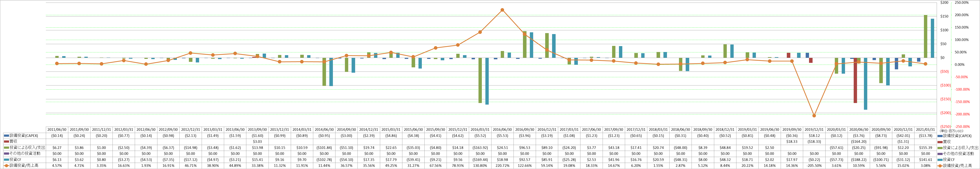
Task: Select the 投資CF cell showing ($102.78)
Action: [324, 160]
